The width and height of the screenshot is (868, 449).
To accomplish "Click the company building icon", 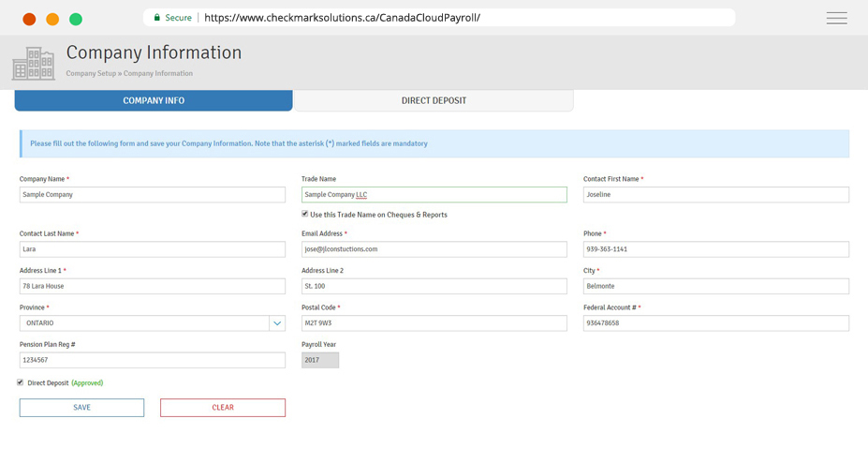I will [x=33, y=64].
